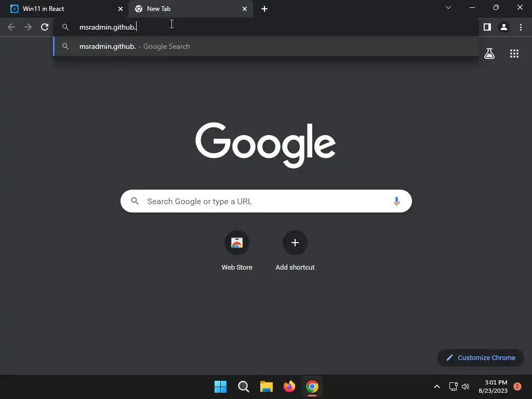Click the search magnifier in the Google box
Viewport: 532px width, 399px height.
tap(135, 201)
